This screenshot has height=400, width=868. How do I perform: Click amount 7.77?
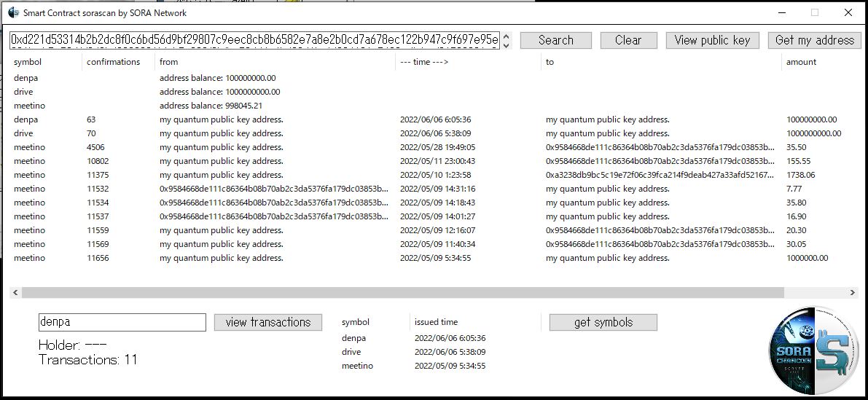pyautogui.click(x=794, y=189)
